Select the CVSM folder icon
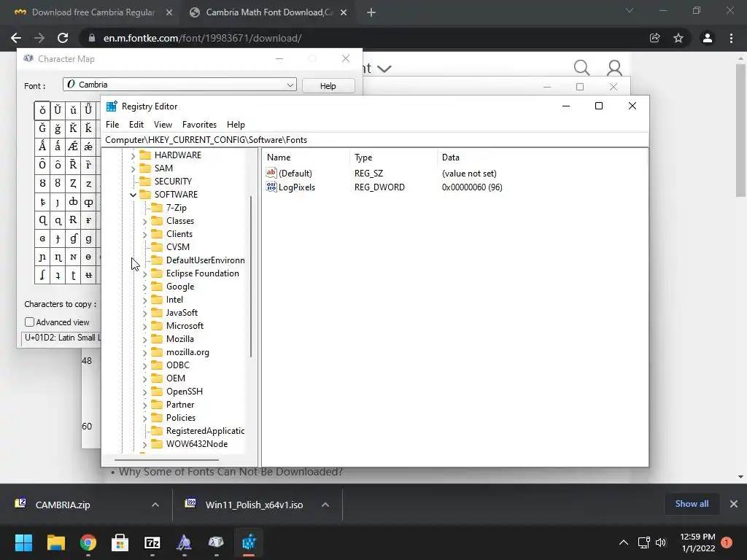The image size is (747, 560). point(157,247)
